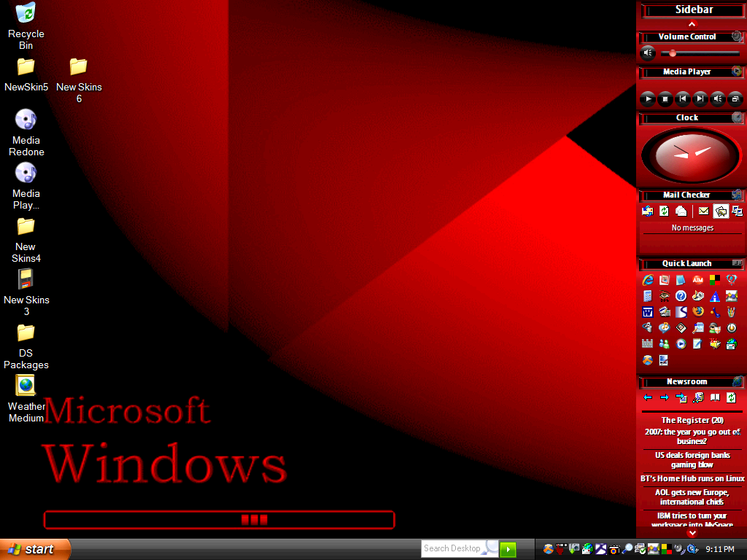
Task: Click the network computers icon in Mail Checker
Action: (x=737, y=211)
